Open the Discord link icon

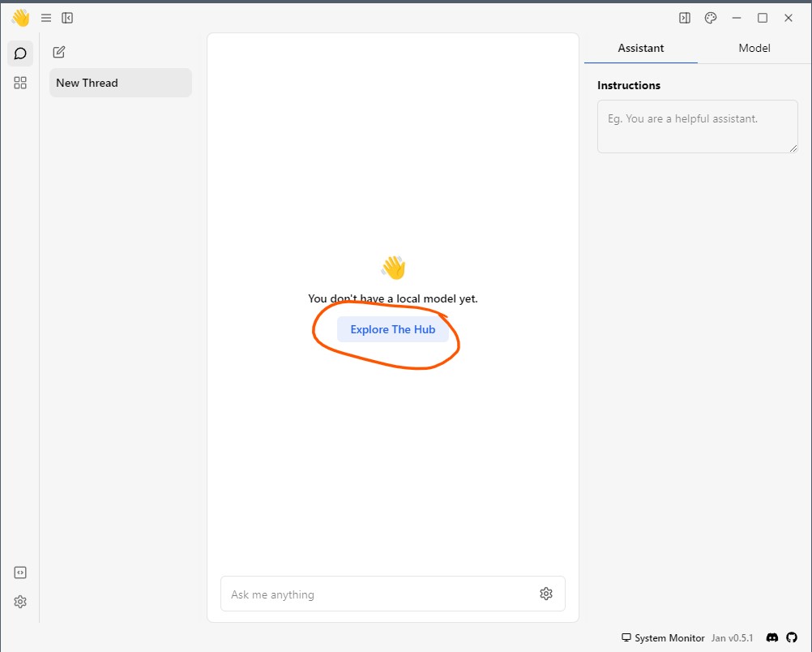[x=772, y=638]
